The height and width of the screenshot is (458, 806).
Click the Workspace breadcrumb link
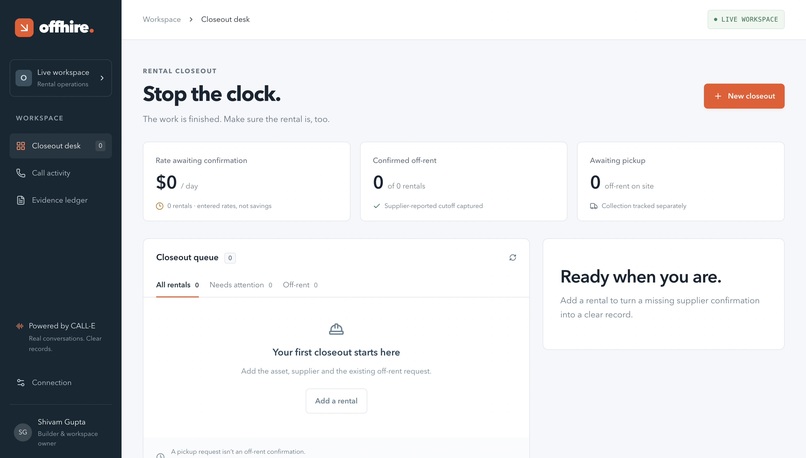(161, 20)
